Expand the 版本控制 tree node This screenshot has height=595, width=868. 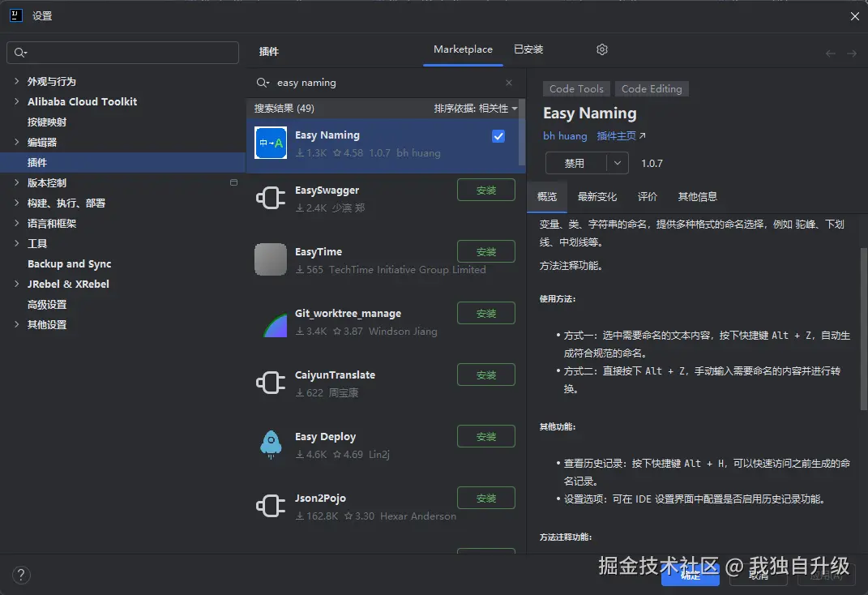[16, 182]
